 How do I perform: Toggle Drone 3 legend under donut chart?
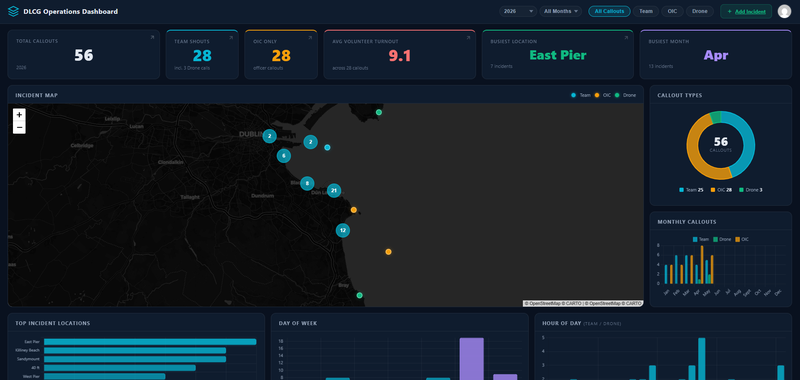751,190
